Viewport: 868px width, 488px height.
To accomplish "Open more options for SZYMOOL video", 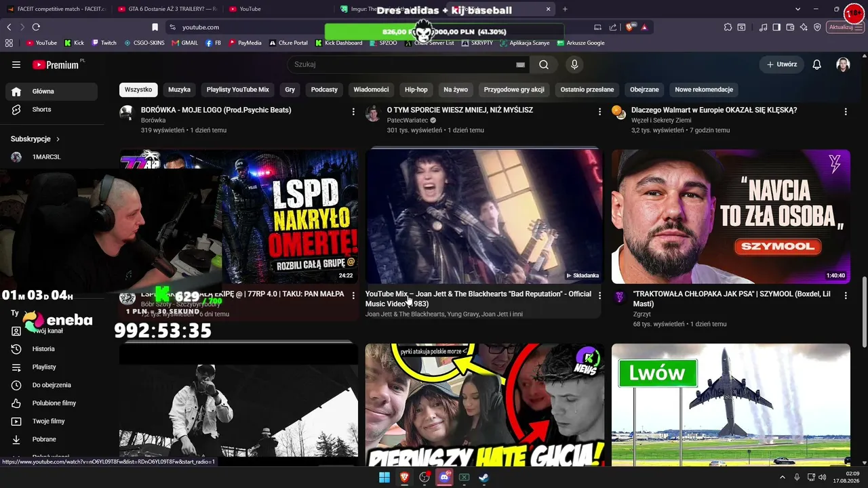I will 846,296.
